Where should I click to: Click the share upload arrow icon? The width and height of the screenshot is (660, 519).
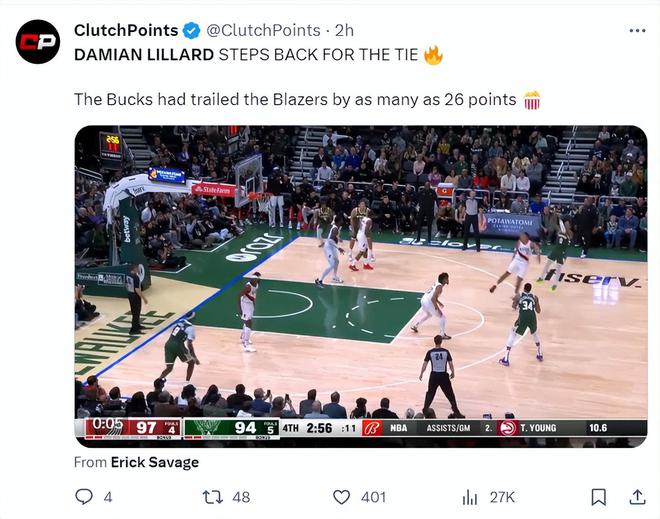click(x=636, y=496)
